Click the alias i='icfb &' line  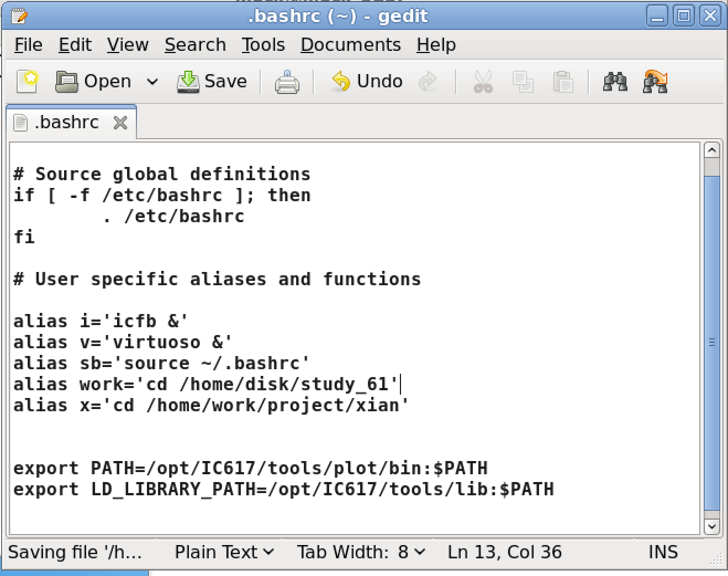[x=101, y=321]
